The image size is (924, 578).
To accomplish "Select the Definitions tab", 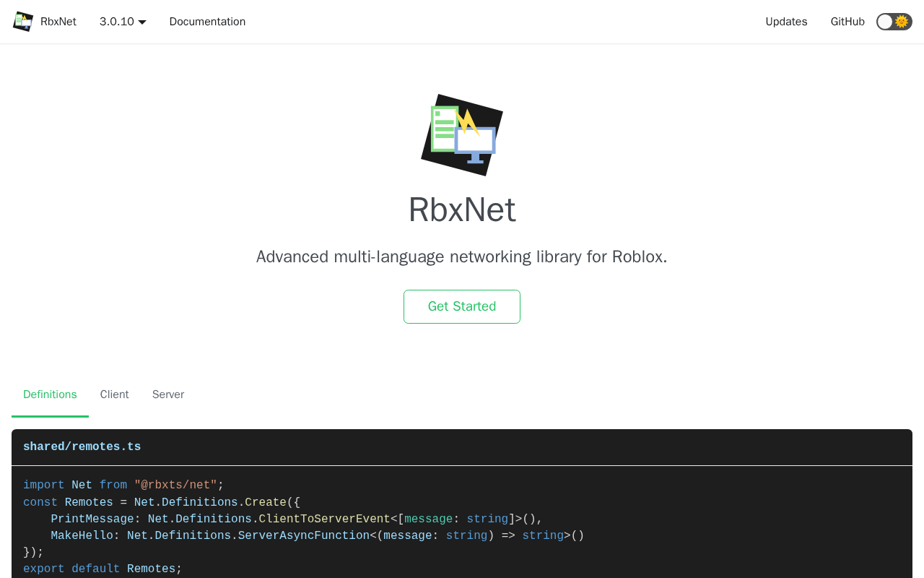I will click(50, 394).
